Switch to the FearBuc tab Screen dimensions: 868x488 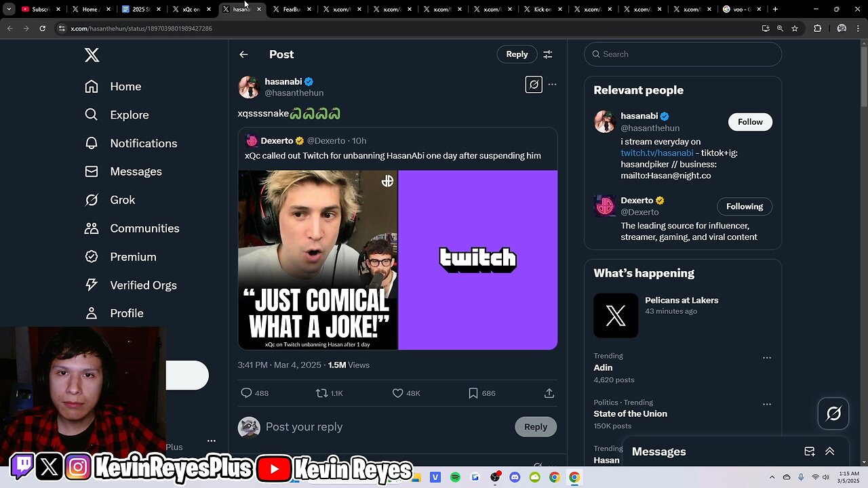(292, 9)
